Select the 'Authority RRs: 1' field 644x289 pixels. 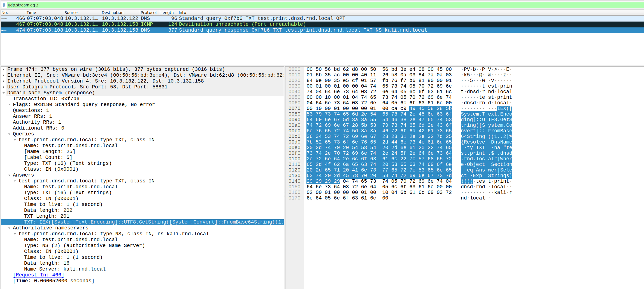point(37,122)
